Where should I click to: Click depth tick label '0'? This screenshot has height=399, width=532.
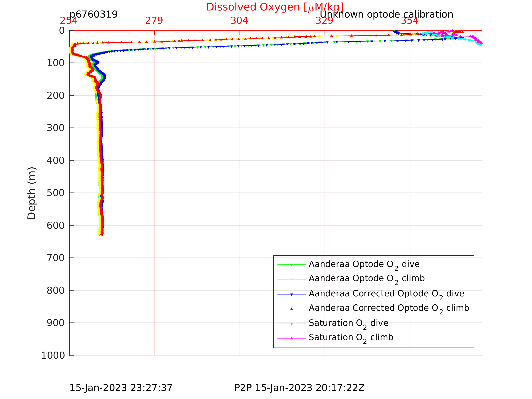[62, 31]
